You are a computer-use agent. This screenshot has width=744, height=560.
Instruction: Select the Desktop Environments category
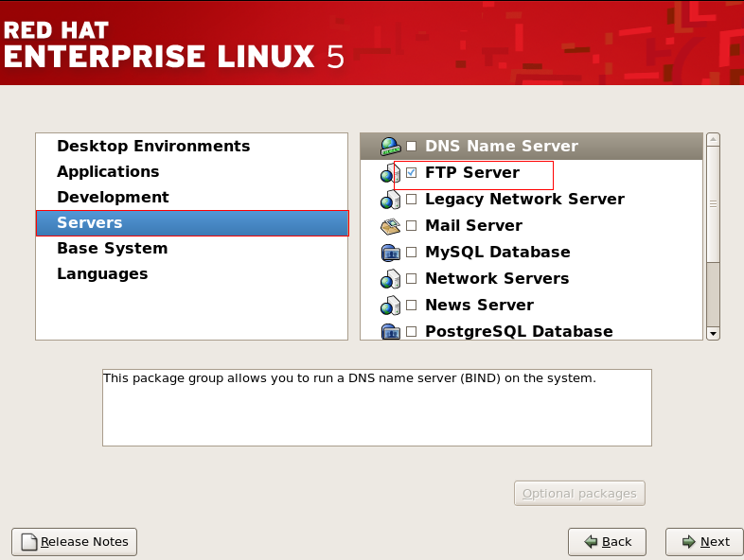pyautogui.click(x=153, y=147)
